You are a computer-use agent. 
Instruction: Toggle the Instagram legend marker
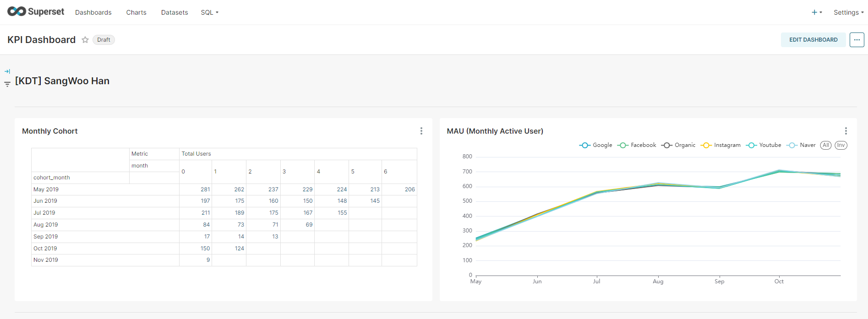[x=706, y=145]
